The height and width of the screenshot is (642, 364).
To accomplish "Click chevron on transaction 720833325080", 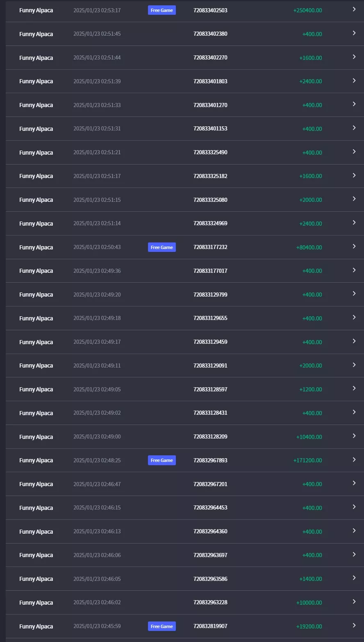I will click(x=354, y=199).
